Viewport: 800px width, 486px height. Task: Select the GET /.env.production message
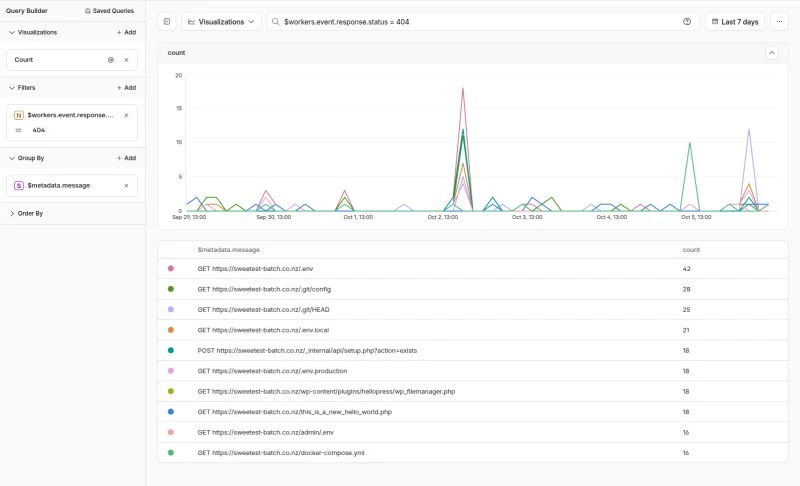(272, 371)
